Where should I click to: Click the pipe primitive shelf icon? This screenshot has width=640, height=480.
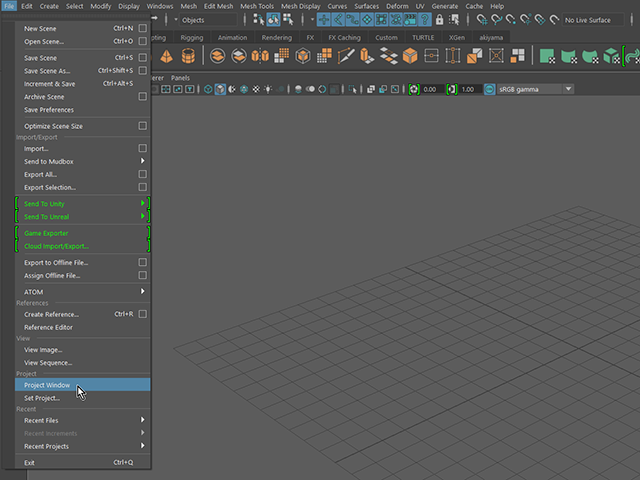188,56
